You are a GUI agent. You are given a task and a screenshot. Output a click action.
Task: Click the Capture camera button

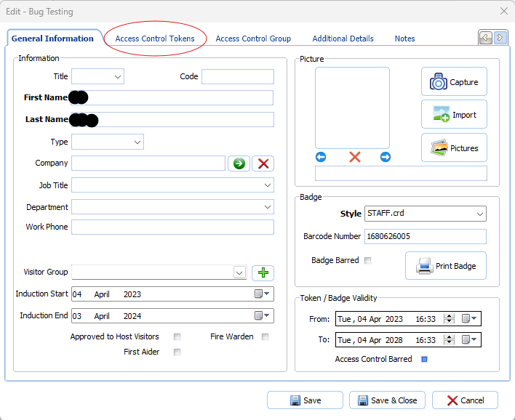pyautogui.click(x=454, y=81)
